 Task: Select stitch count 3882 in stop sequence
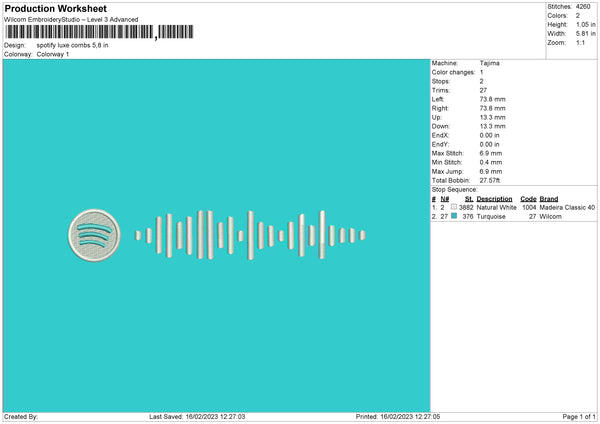coord(466,207)
